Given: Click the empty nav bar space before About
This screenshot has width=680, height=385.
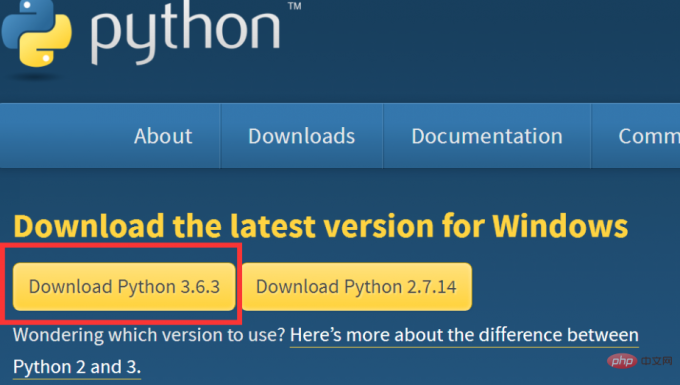Looking at the screenshot, I should click(x=65, y=136).
